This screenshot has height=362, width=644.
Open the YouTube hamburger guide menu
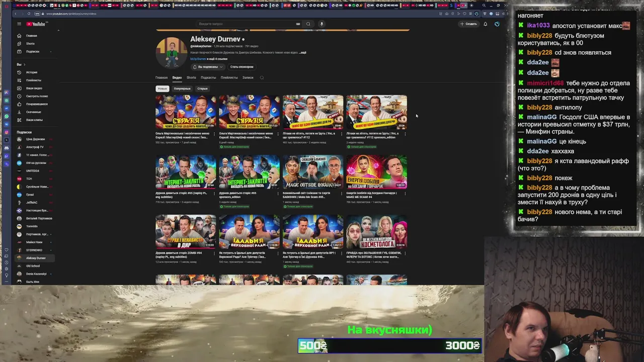(19, 24)
